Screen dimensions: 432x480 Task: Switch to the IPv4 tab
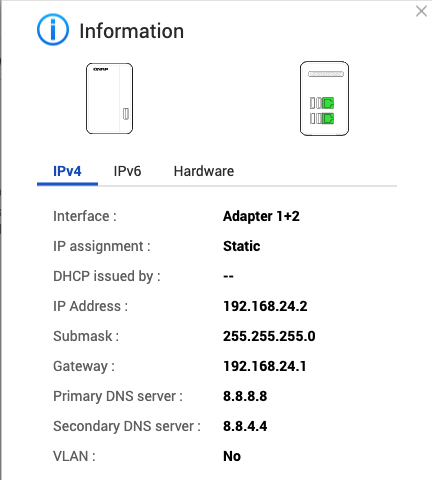[67, 171]
